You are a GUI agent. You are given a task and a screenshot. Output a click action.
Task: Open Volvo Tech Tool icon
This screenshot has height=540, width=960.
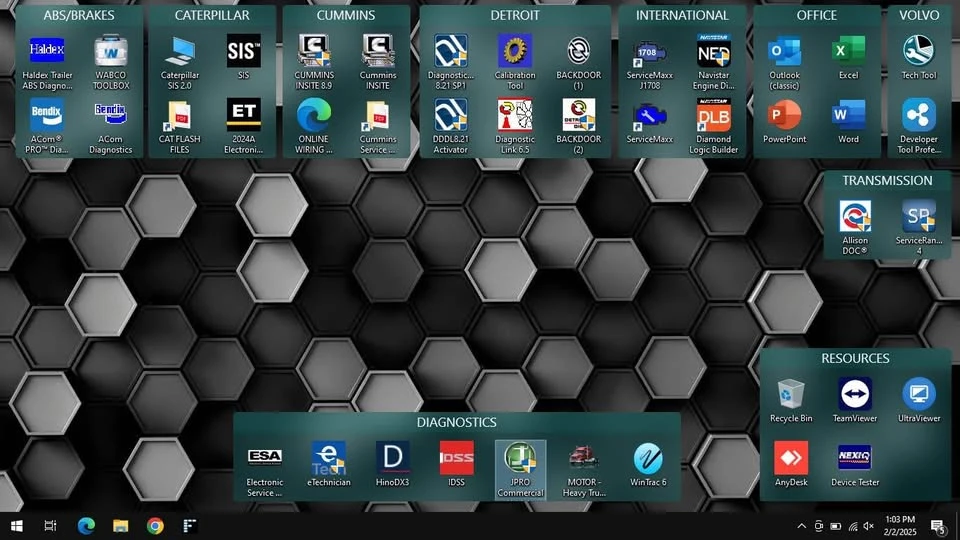(918, 57)
